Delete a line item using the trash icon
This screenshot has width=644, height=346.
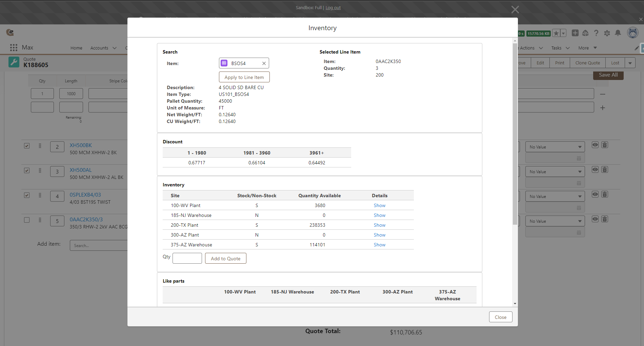(604, 145)
